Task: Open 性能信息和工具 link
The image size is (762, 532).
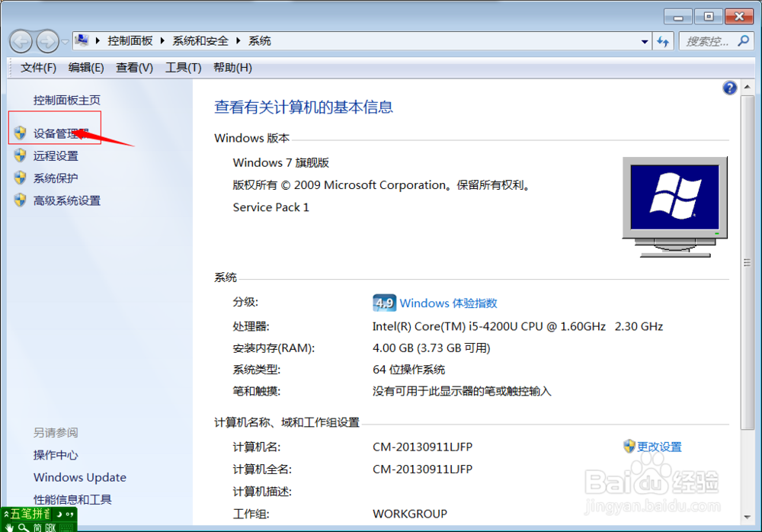Action: [x=72, y=499]
